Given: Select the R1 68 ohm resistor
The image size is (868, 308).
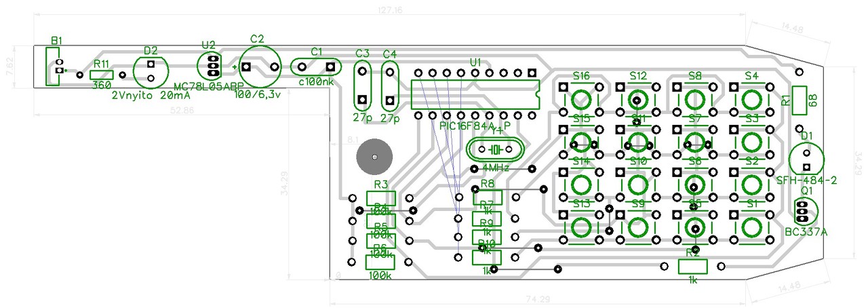Looking at the screenshot, I should [799, 100].
